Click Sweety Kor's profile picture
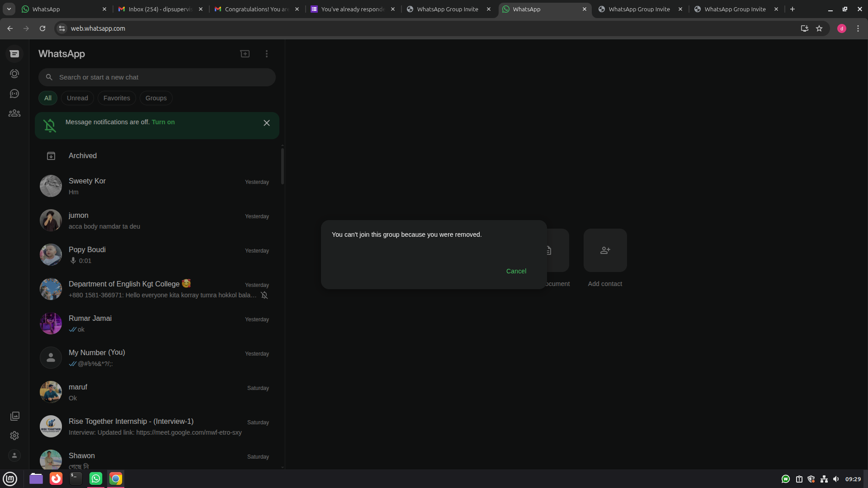The height and width of the screenshot is (488, 868). click(x=51, y=186)
